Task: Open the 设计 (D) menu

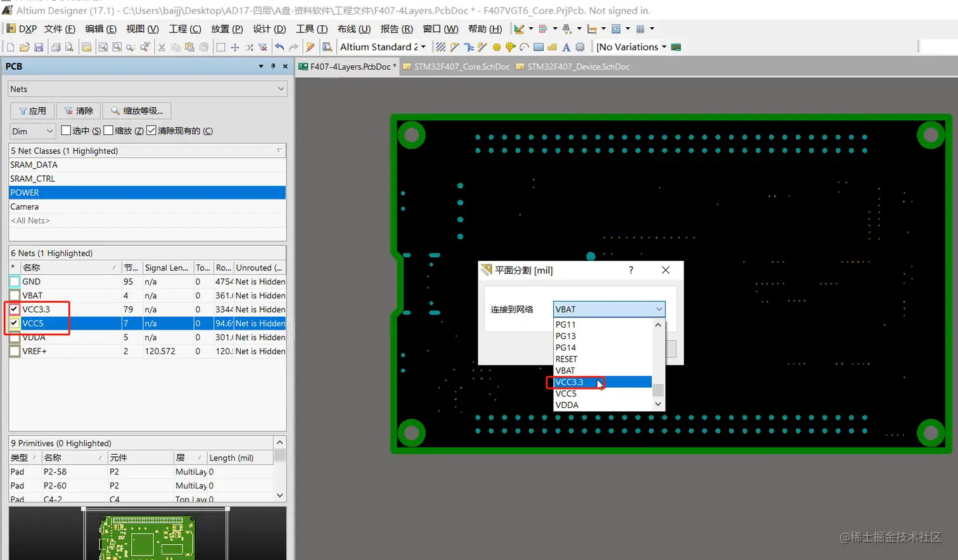Action: [x=269, y=29]
